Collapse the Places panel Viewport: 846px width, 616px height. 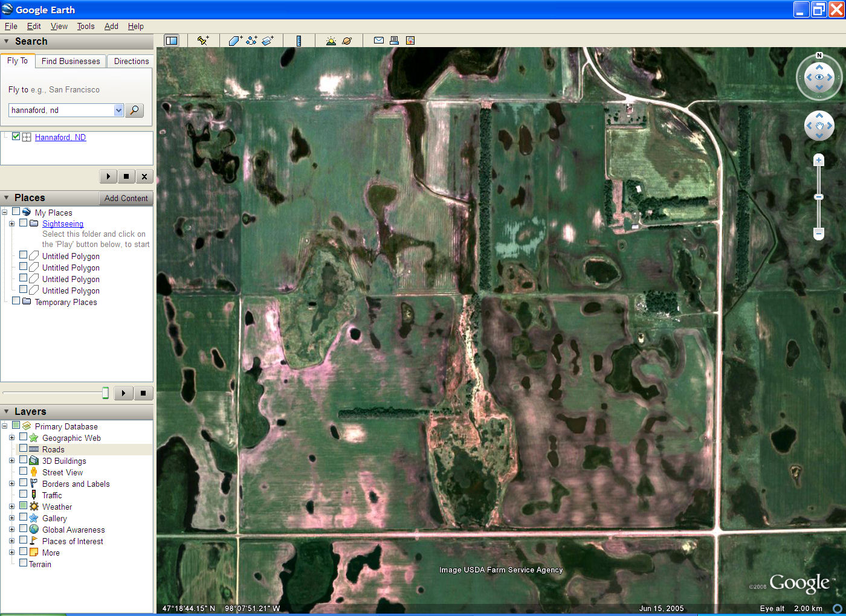coord(7,198)
